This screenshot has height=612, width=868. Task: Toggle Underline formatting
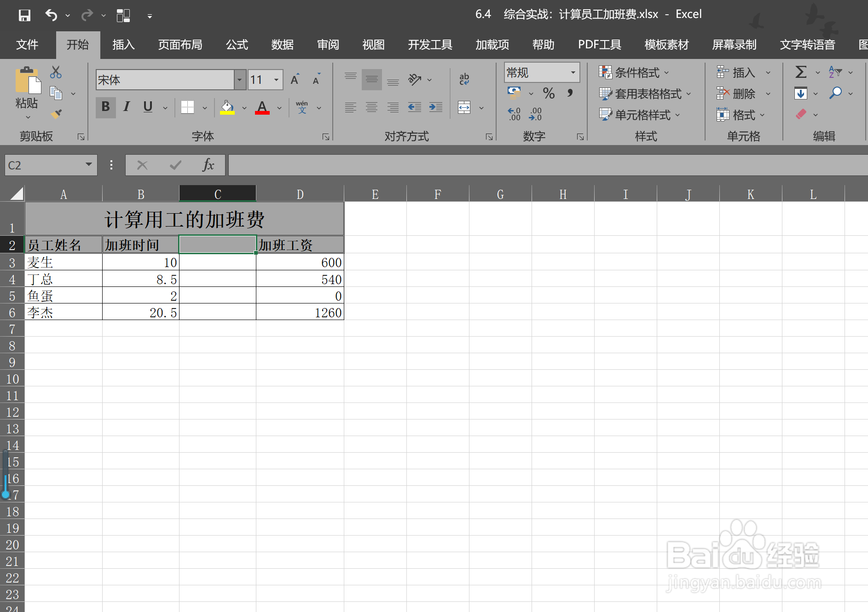tap(148, 107)
